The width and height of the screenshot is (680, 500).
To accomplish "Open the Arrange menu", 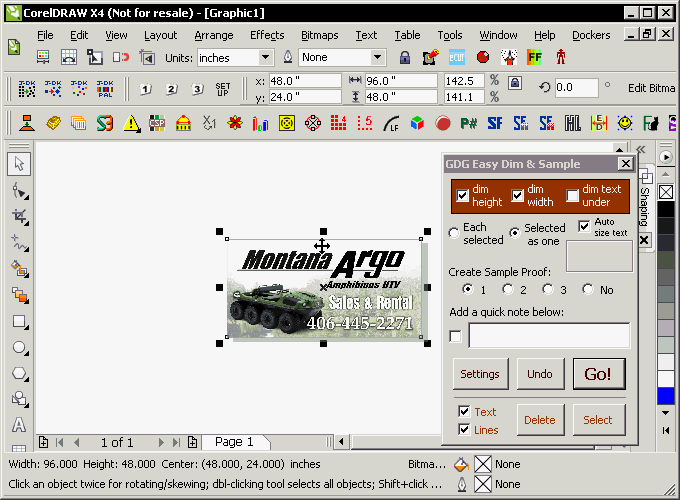I will tap(214, 35).
